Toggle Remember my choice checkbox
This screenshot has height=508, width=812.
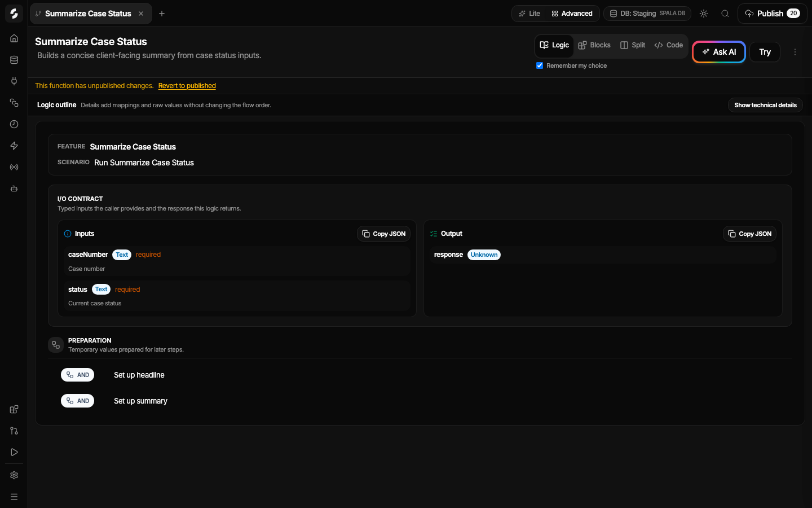[540, 65]
